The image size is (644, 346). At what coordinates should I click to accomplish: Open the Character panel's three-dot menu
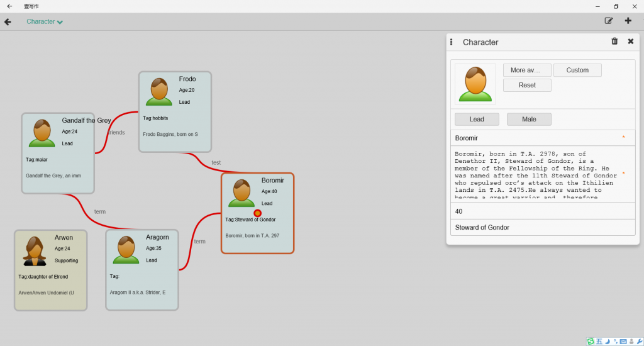pyautogui.click(x=452, y=42)
